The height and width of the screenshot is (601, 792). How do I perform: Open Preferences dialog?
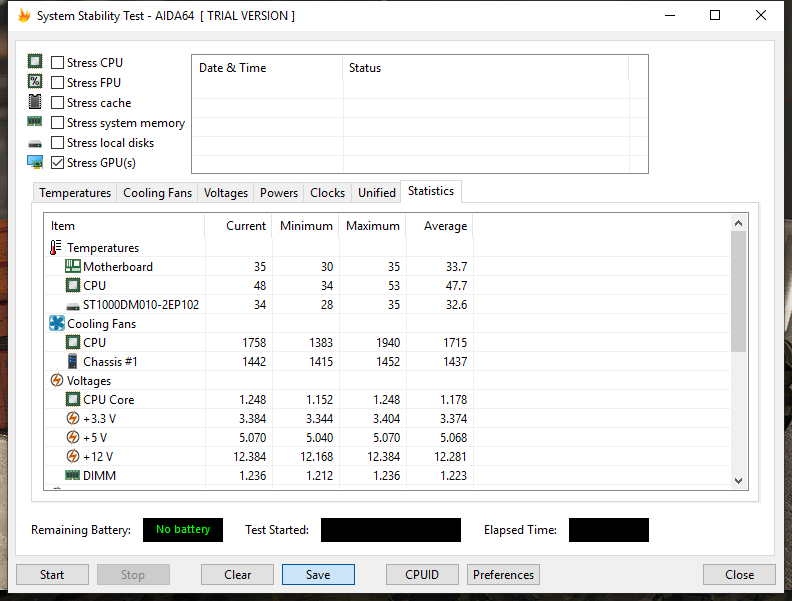click(x=503, y=575)
